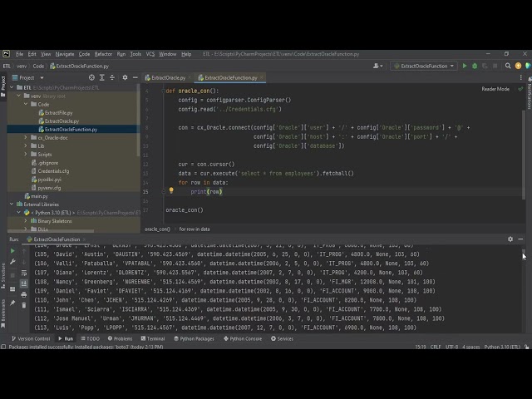Collapse all items in Project tree
The height and width of the screenshot is (399, 532).
point(112,77)
